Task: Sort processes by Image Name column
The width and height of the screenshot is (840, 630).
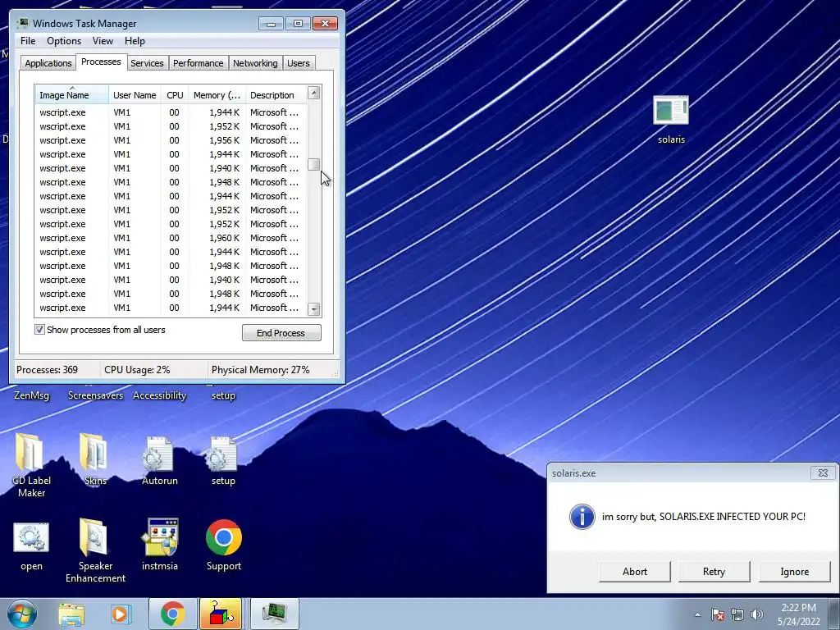Action: (x=72, y=95)
